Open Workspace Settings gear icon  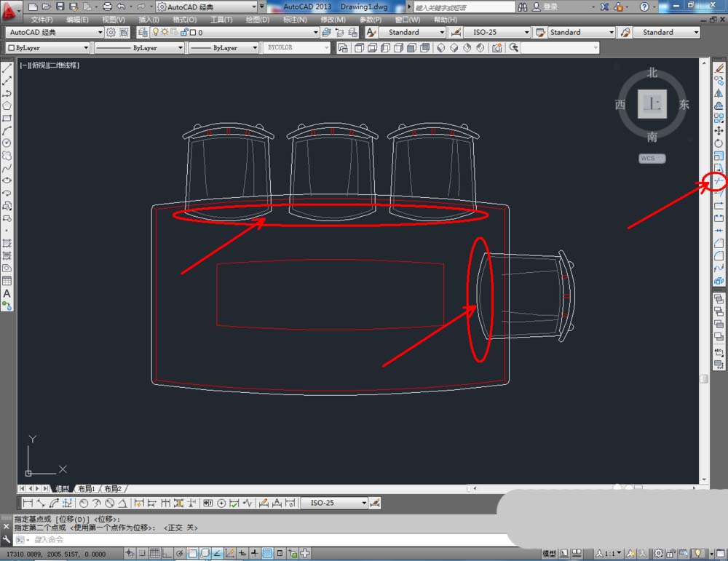(x=111, y=32)
